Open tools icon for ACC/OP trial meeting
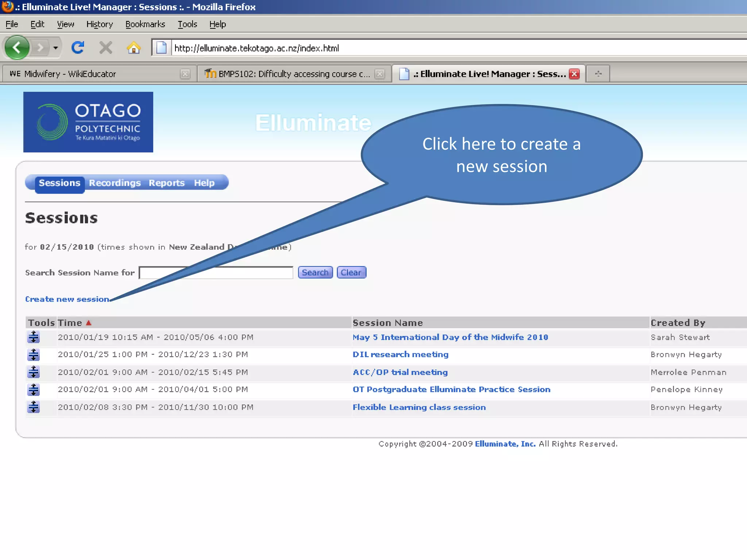This screenshot has width=747, height=560. pyautogui.click(x=34, y=372)
